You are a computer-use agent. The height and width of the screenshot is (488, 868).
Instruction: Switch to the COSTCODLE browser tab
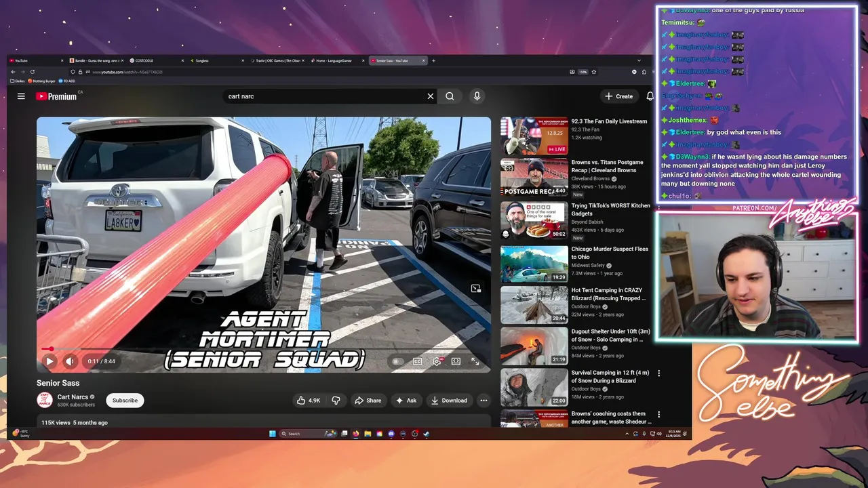pyautogui.click(x=156, y=60)
